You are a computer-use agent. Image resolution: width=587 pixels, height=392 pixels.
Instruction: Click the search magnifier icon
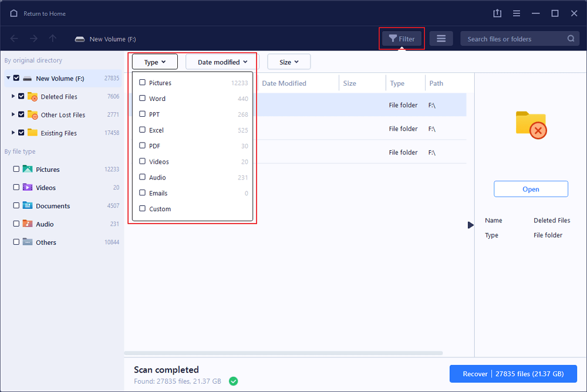[571, 39]
